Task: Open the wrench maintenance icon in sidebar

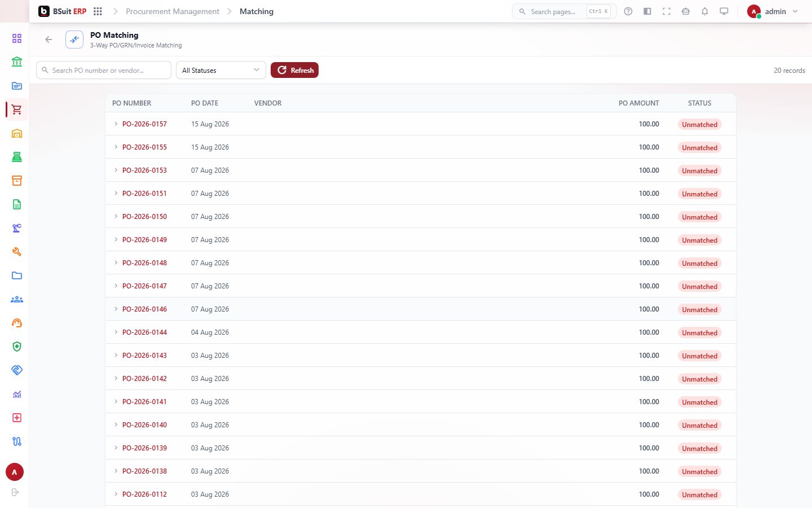Action: (17, 252)
